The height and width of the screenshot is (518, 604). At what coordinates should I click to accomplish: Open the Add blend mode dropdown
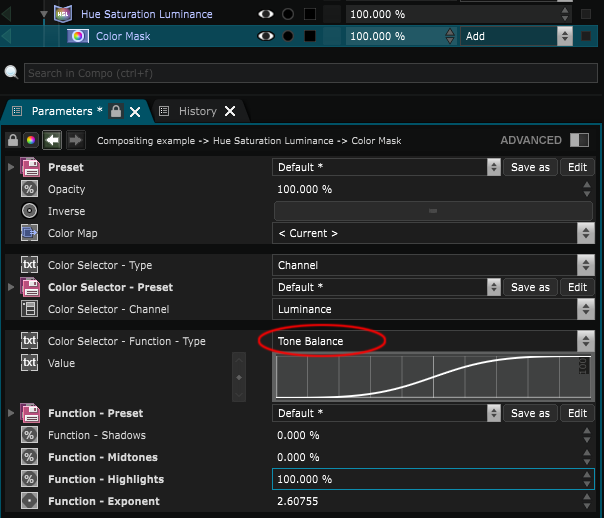516,36
